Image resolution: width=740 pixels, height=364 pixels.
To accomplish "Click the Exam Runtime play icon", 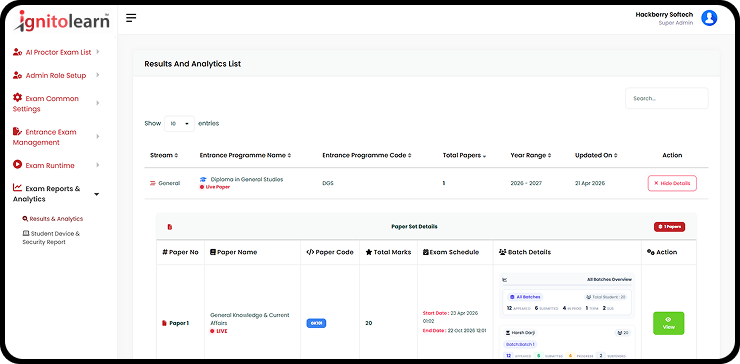I will point(17,165).
